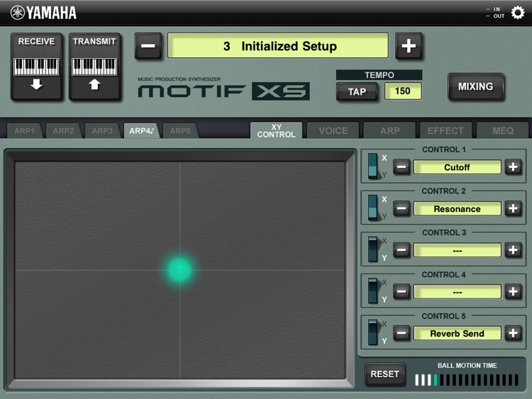Toggle Control 5 X/Y axis switch
532x399 pixels.
pyautogui.click(x=373, y=332)
